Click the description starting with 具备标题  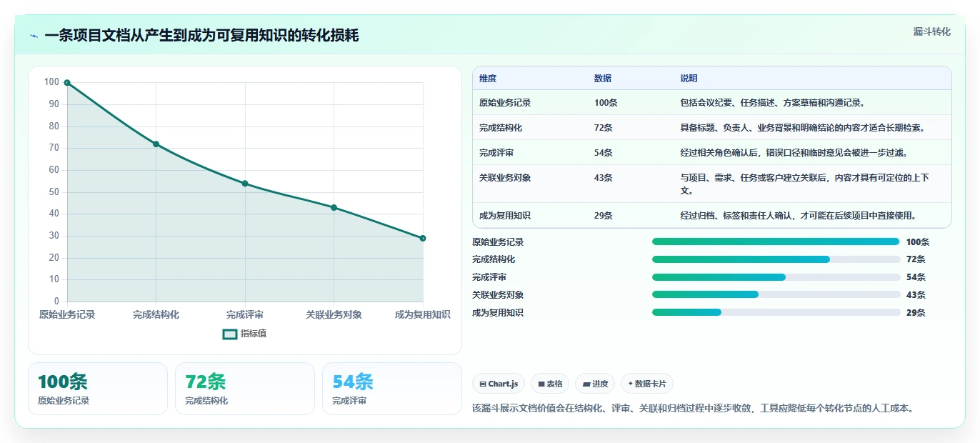[804, 128]
